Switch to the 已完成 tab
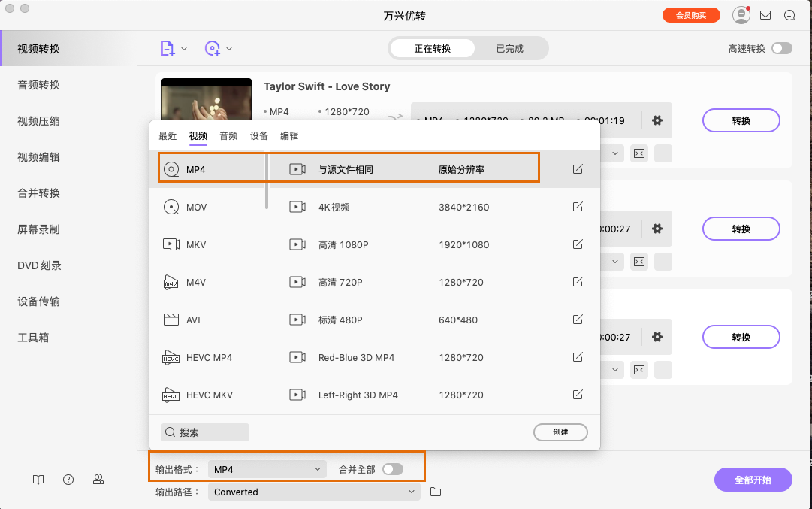 point(509,47)
